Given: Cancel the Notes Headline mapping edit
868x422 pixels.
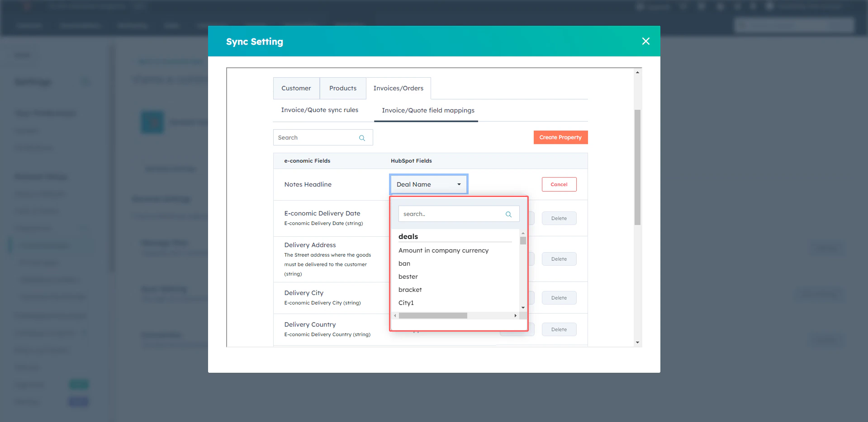Looking at the screenshot, I should [x=559, y=184].
